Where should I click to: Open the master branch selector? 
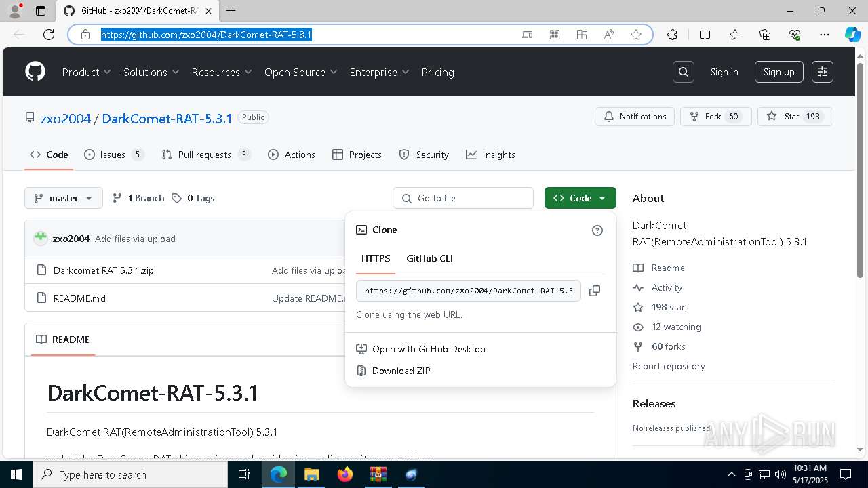(x=64, y=198)
